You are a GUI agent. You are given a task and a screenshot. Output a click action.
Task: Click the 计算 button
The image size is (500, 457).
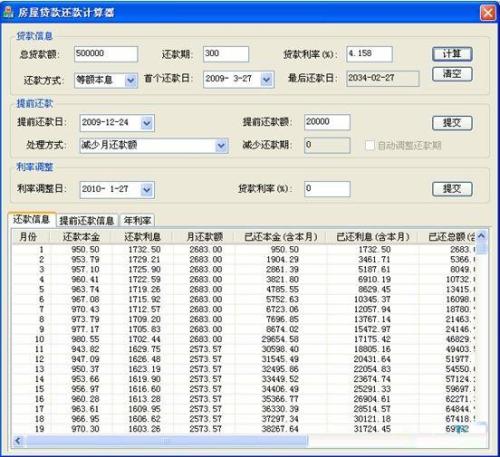(452, 54)
